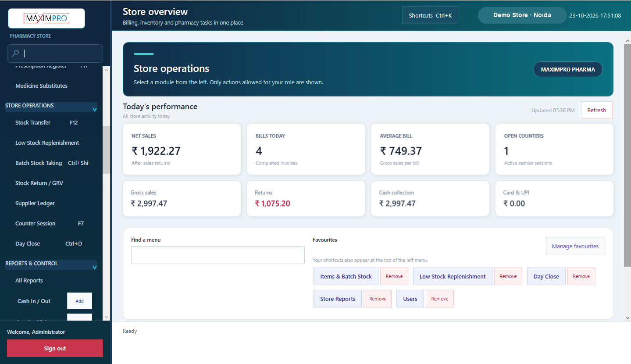
Task: Remove Items & Batch Stock favourite
Action: (394, 276)
